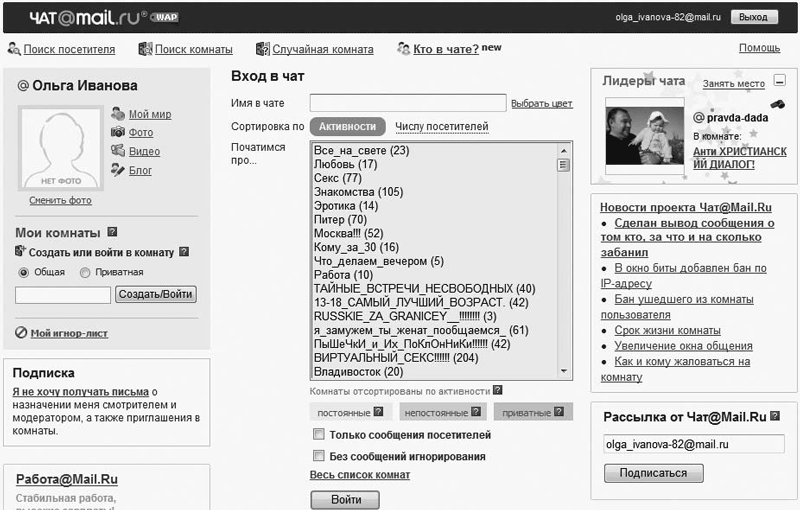Tick Без сообщений игнорирования checkbox
This screenshot has height=510, width=800.
coord(319,456)
